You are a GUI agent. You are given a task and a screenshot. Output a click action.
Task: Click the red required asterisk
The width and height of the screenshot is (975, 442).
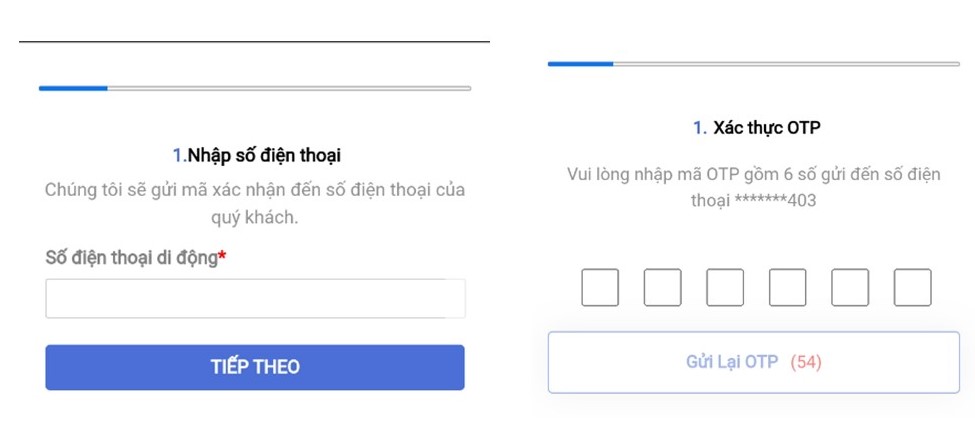point(222,256)
